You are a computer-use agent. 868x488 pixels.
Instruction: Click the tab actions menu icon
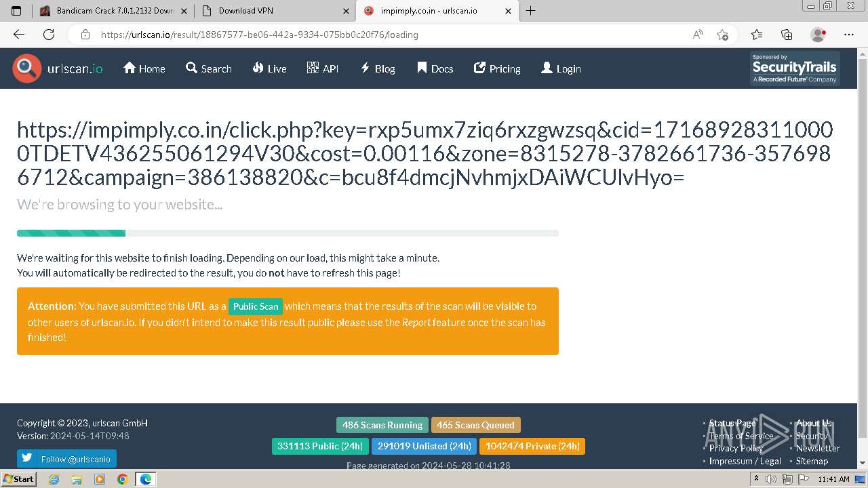[x=16, y=11]
